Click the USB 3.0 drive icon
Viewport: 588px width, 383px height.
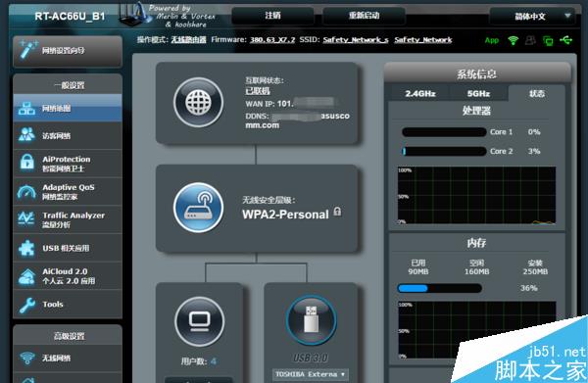coord(312,319)
